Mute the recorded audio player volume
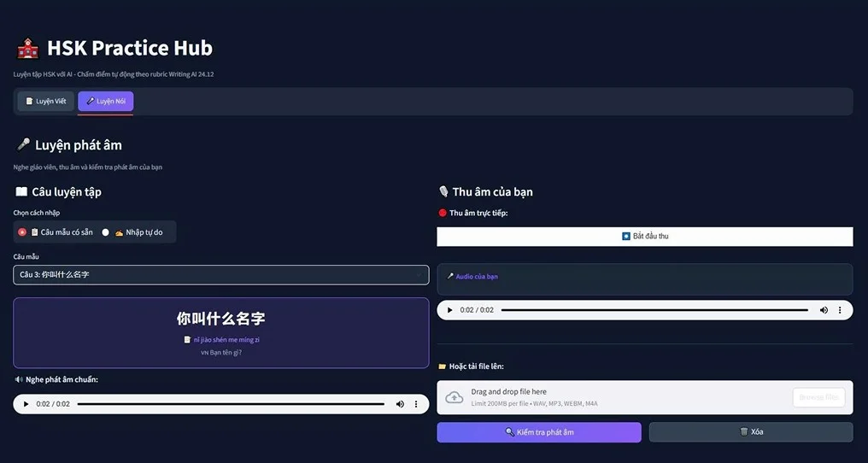This screenshot has width=868, height=463. [824, 310]
